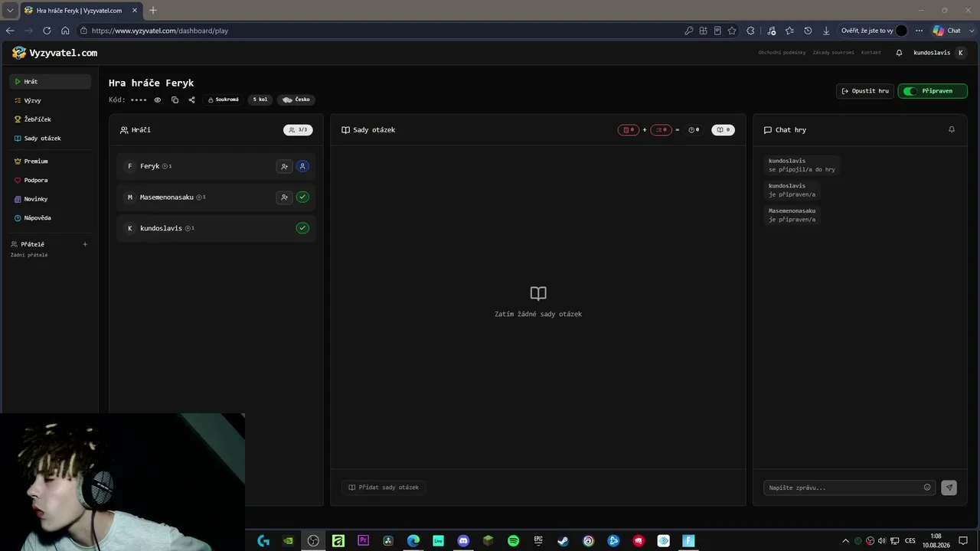This screenshot has height=551, width=980.
Task: Click the browser home button
Action: 65,31
